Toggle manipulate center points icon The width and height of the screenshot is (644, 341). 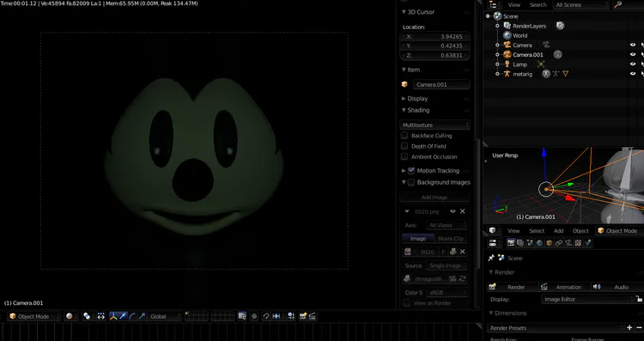coord(101,316)
